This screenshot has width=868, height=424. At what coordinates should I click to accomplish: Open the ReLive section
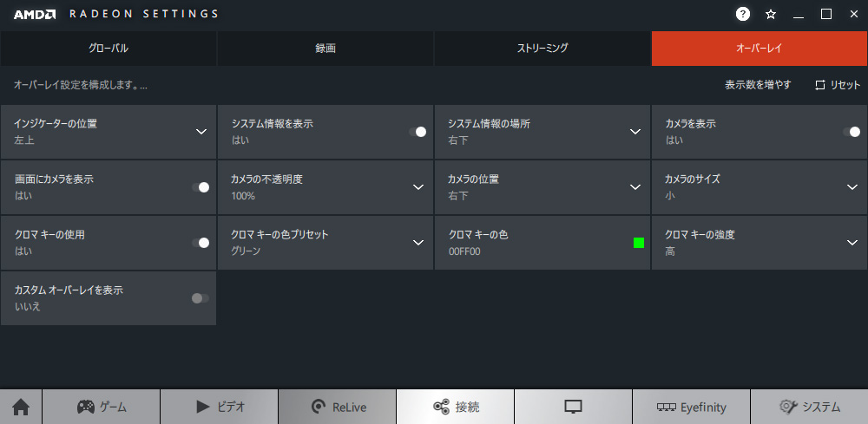click(x=337, y=407)
